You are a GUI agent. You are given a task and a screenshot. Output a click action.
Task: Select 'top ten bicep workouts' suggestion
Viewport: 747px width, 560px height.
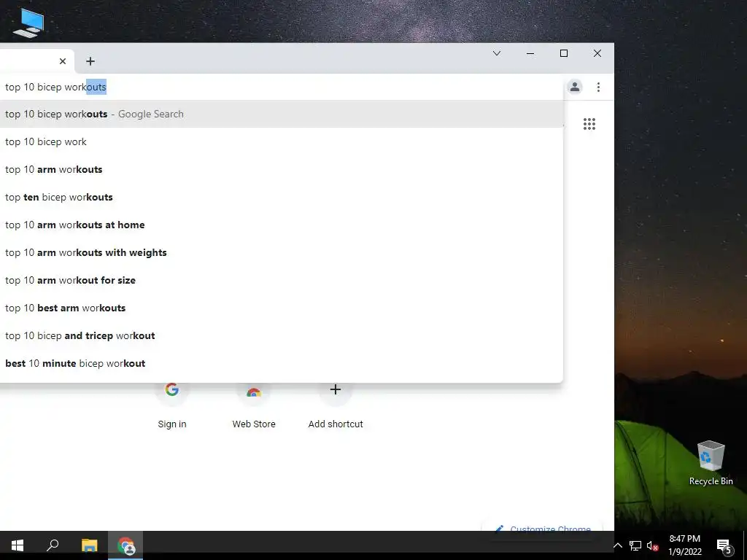pos(281,197)
